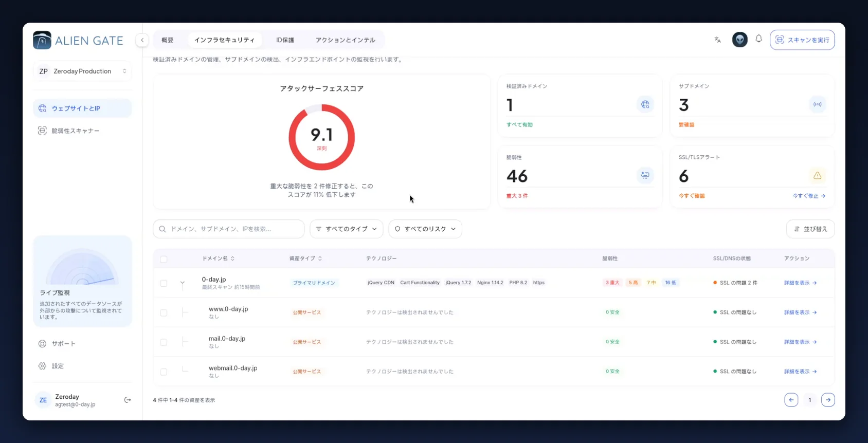Click 今すぐ修正 link in SSL/TLS card
The height and width of the screenshot is (443, 868).
[809, 196]
